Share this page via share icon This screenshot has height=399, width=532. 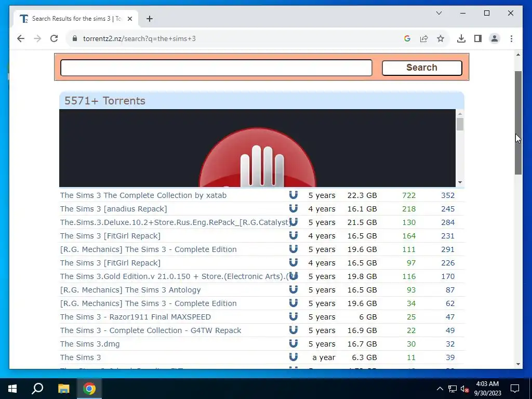pyautogui.click(x=424, y=38)
